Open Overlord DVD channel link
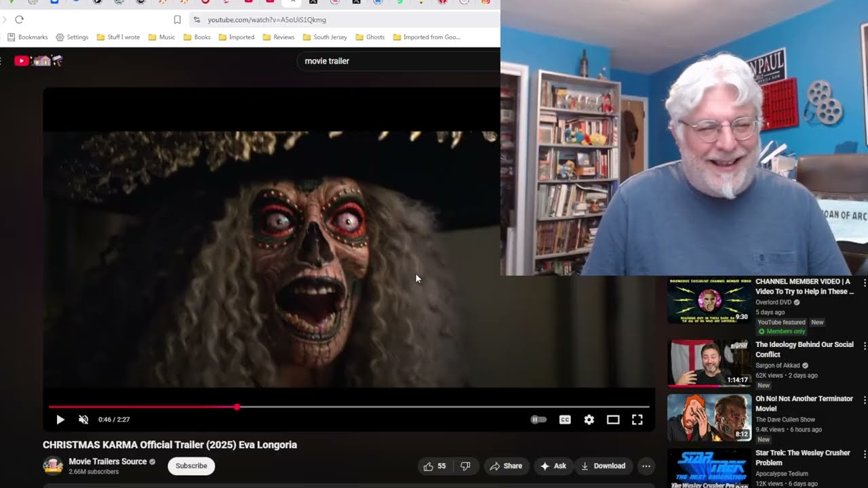 (774, 302)
